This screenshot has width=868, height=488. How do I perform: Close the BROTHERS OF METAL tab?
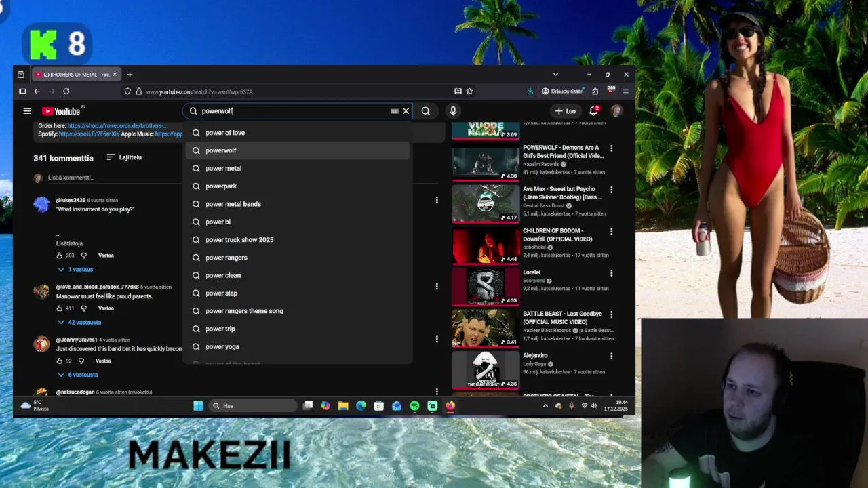pyautogui.click(x=115, y=75)
